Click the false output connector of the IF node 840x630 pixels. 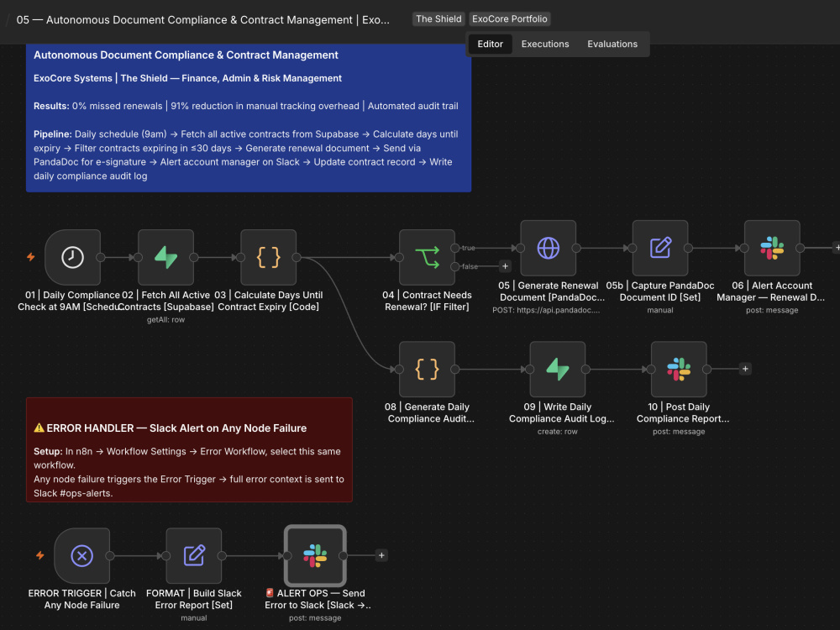click(x=454, y=266)
